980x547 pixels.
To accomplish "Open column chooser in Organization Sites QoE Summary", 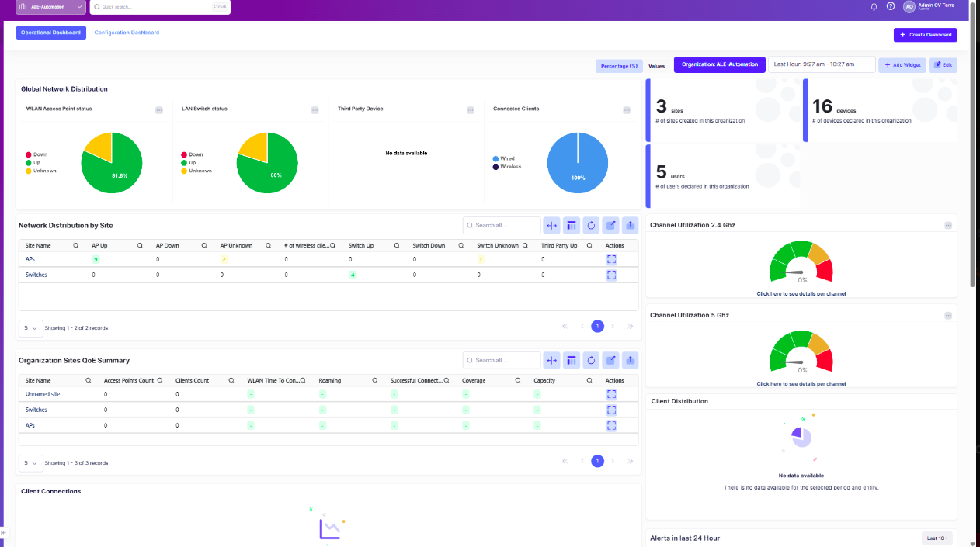I will [572, 360].
